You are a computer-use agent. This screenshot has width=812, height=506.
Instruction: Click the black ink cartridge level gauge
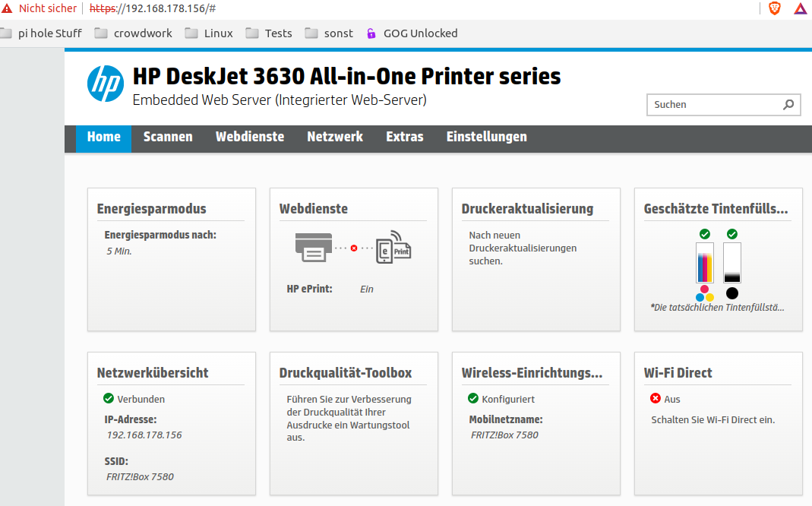tap(731, 263)
